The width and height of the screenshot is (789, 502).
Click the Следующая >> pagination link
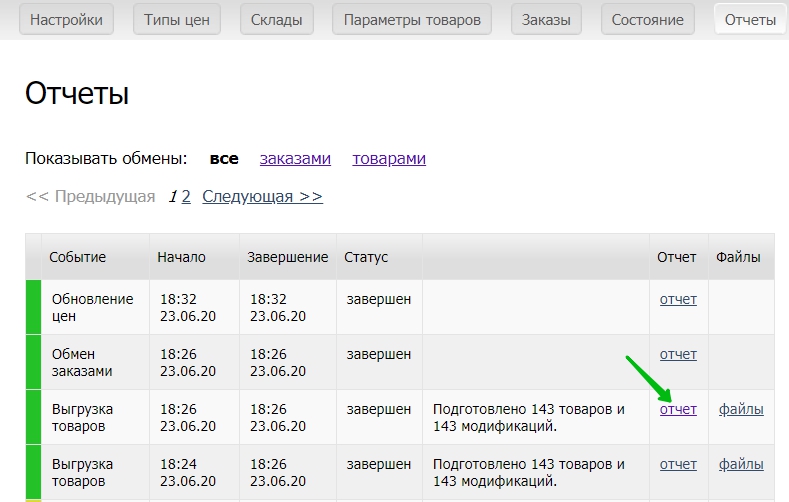point(262,196)
